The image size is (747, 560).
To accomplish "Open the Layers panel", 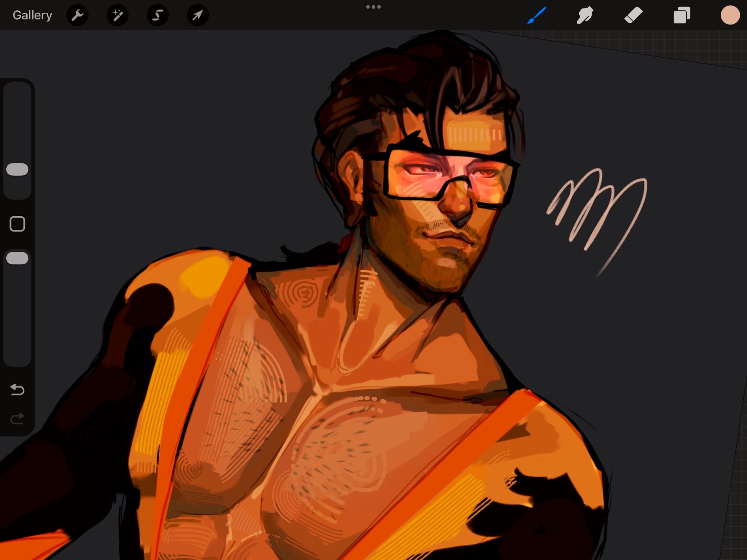I will [x=682, y=15].
